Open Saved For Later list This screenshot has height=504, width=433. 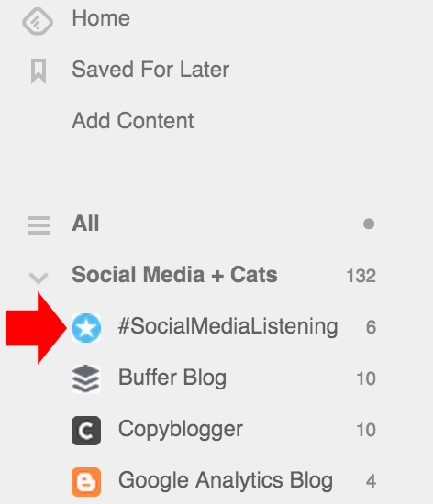(150, 70)
